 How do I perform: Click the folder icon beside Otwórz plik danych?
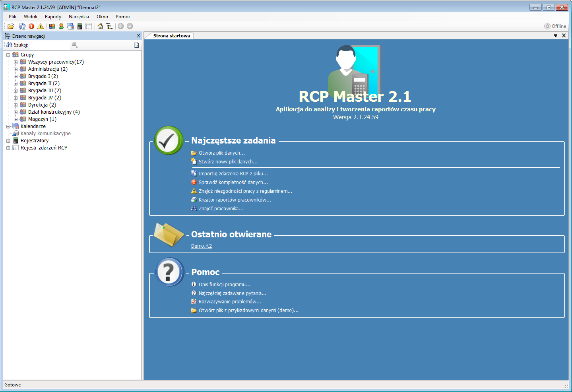click(x=194, y=153)
